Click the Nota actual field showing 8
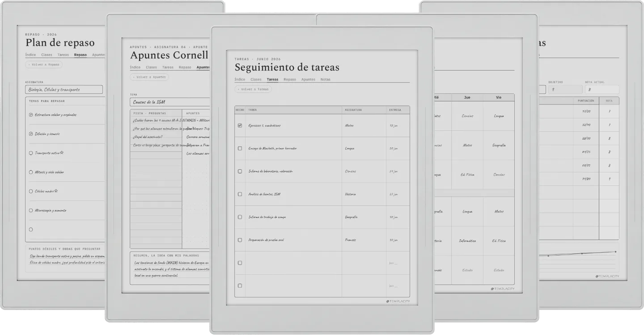644x335 pixels. point(602,89)
